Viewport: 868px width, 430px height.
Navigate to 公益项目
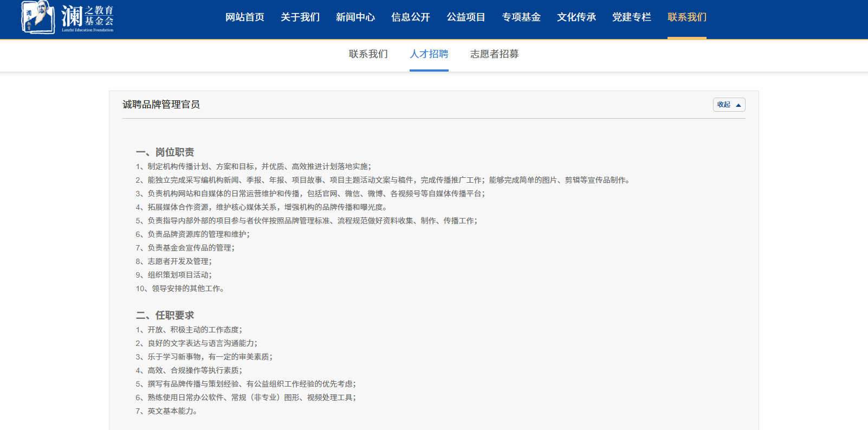point(466,17)
